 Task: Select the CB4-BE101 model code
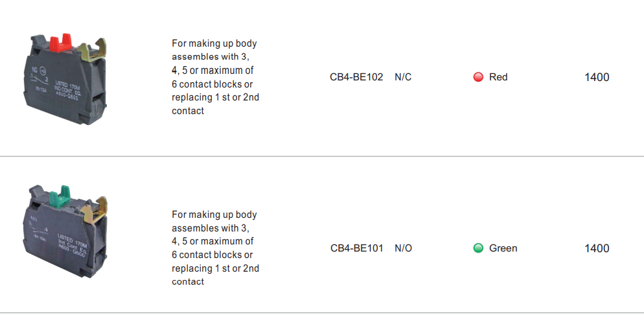[x=356, y=248]
